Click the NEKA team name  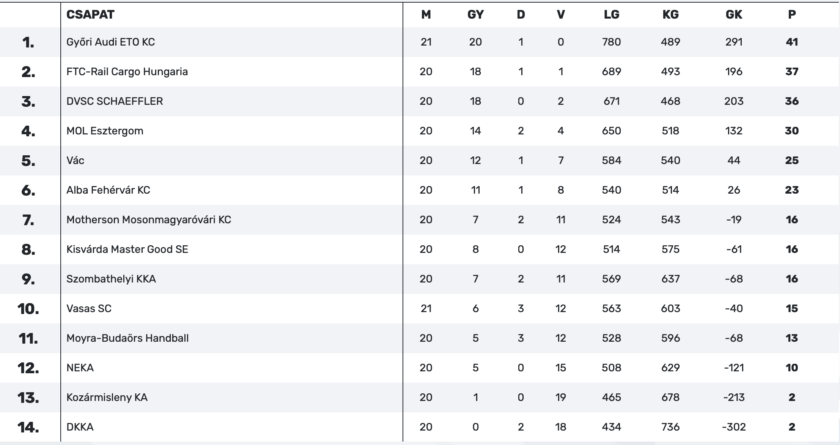click(80, 368)
